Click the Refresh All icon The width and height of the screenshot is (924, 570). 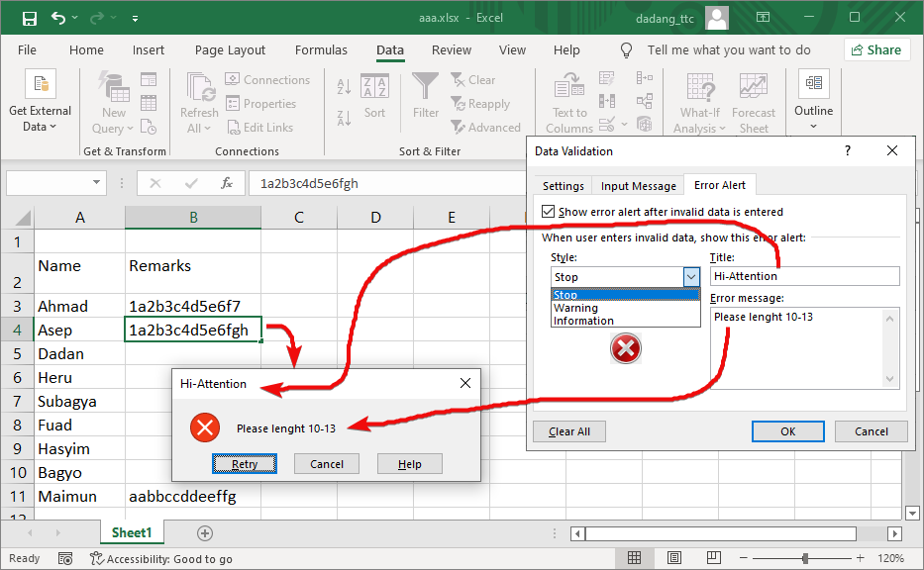[198, 89]
